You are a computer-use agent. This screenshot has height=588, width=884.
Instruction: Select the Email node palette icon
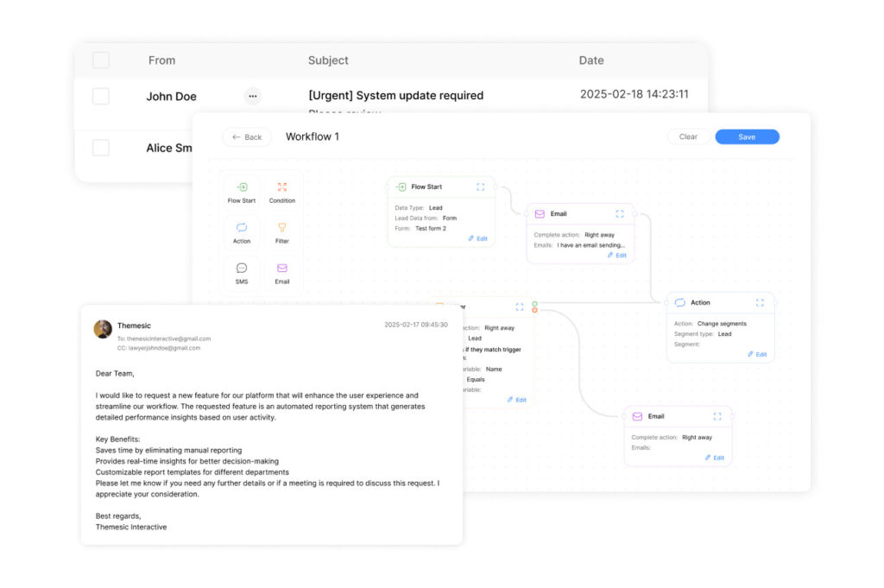282,269
